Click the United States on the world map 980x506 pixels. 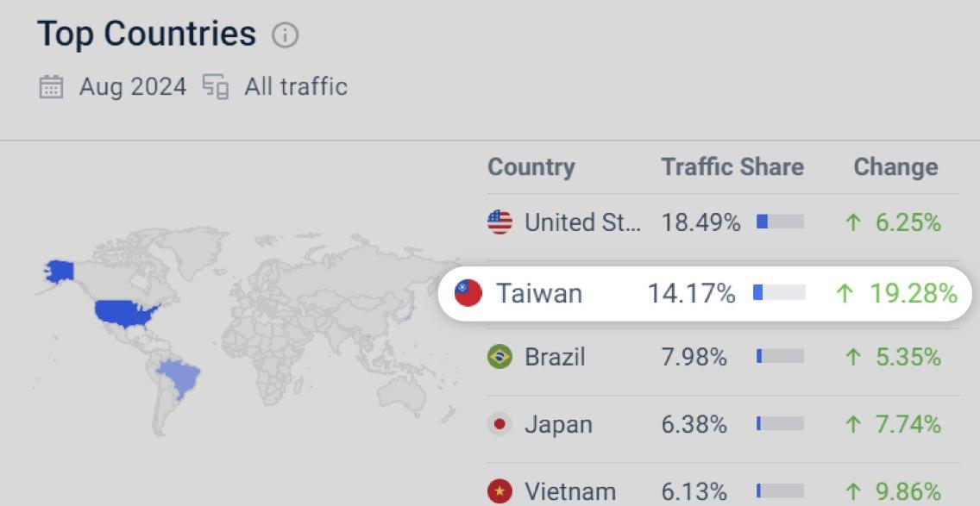point(125,312)
